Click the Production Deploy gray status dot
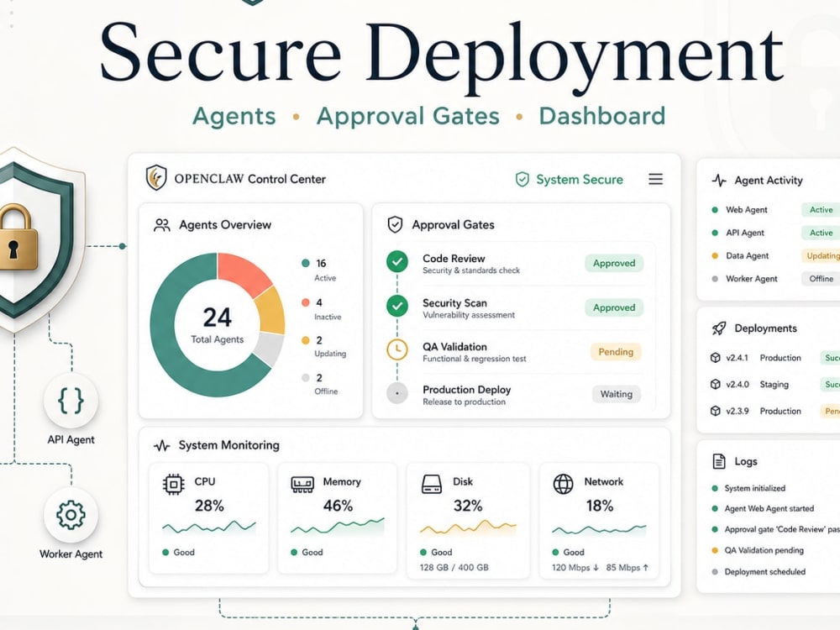 [397, 393]
